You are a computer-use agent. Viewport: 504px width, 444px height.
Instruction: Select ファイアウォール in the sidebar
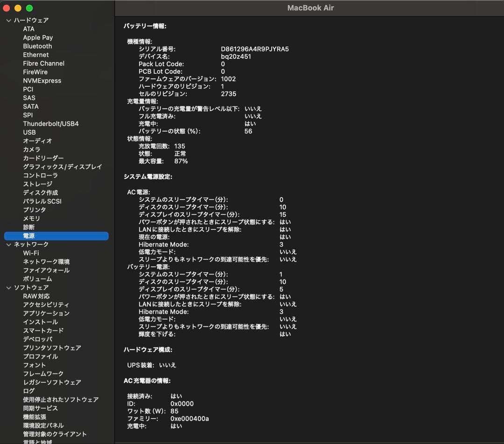[46, 270]
